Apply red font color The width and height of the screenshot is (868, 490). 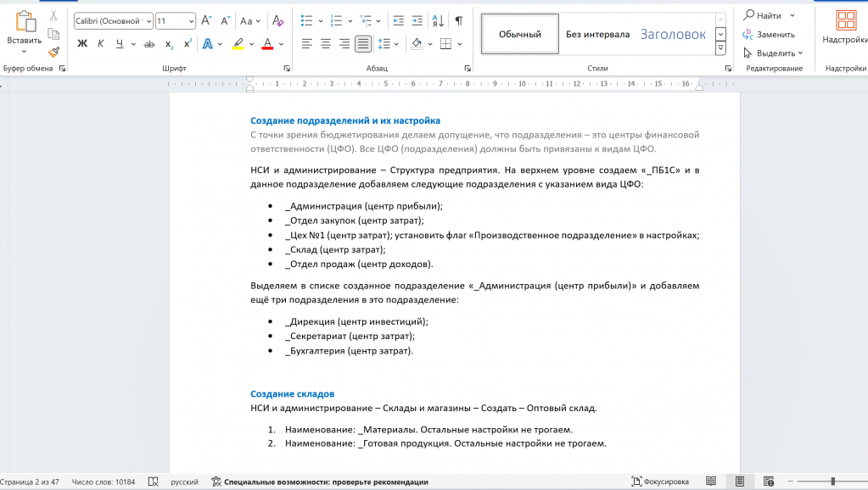pos(267,44)
